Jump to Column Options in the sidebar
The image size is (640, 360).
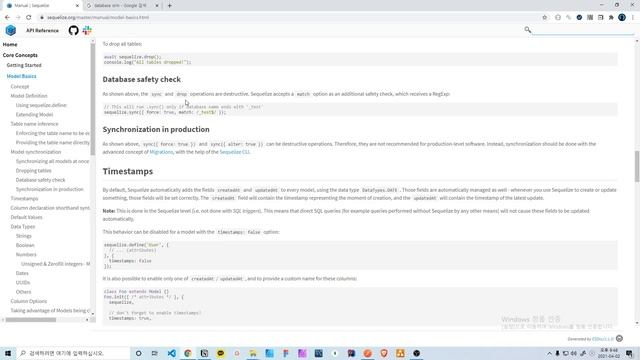[x=29, y=301]
